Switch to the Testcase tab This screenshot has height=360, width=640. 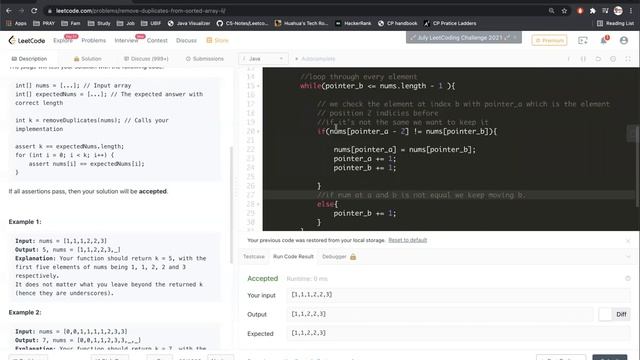[x=254, y=257]
